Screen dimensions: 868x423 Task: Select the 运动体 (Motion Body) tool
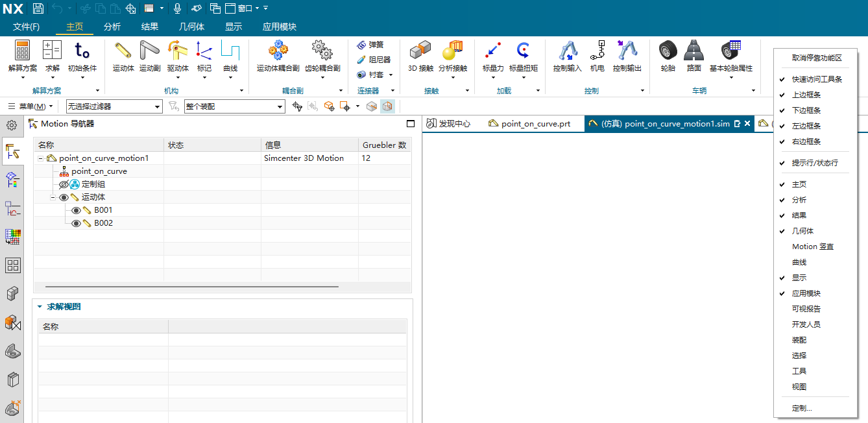pos(123,52)
